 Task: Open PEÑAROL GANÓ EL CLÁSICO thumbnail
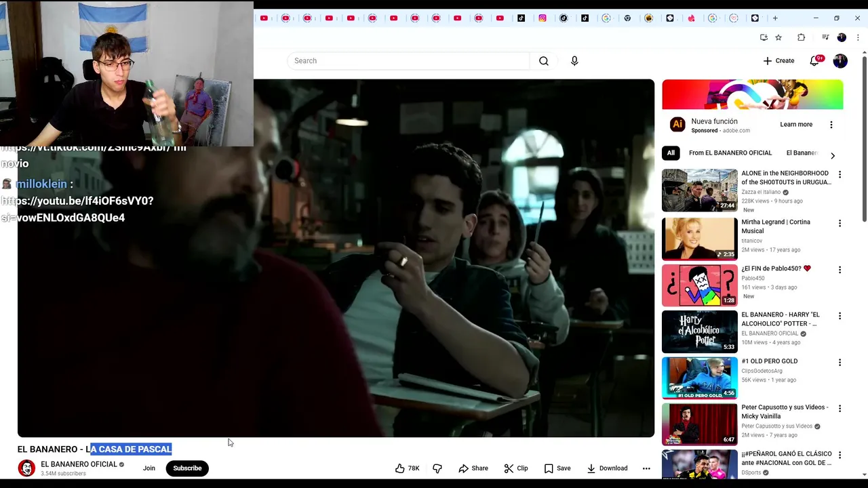699,464
